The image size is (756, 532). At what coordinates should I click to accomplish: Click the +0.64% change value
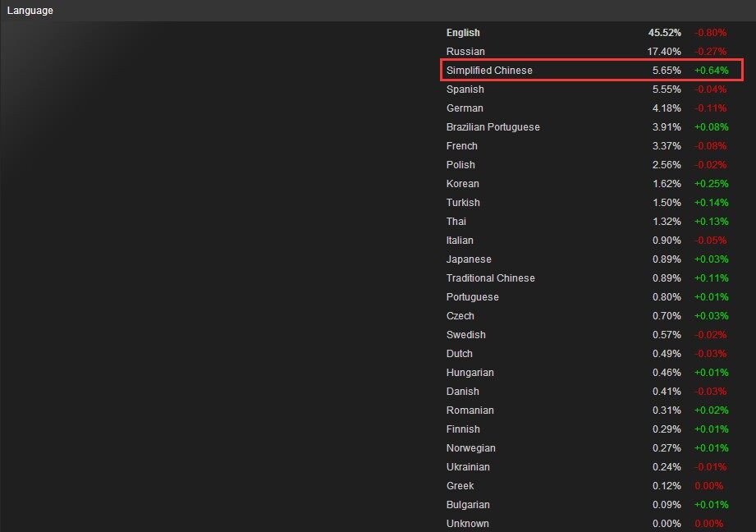click(x=711, y=71)
